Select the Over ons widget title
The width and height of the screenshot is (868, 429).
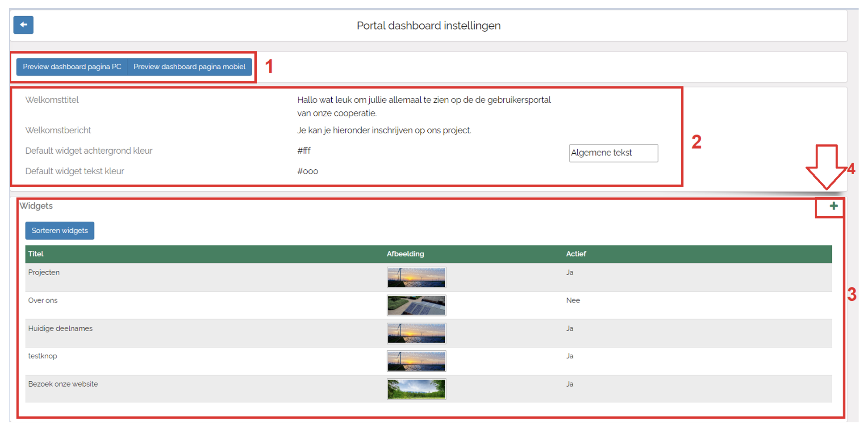(x=43, y=300)
